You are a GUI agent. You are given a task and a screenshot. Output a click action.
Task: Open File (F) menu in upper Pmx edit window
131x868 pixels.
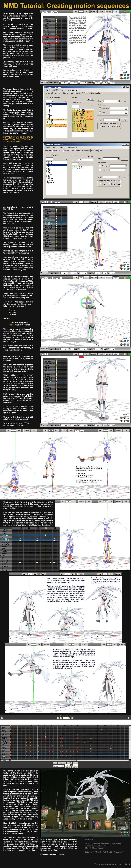click(x=48, y=90)
